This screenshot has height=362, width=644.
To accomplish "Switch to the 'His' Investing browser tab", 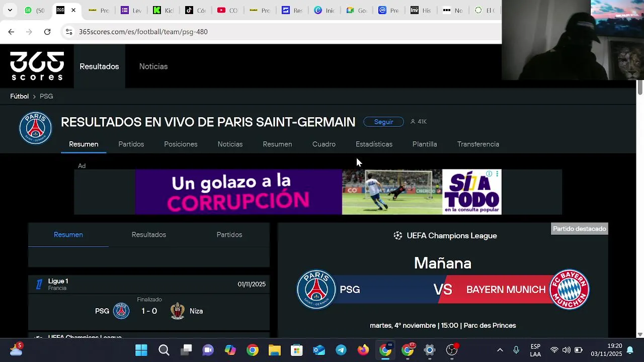I will (x=420, y=10).
